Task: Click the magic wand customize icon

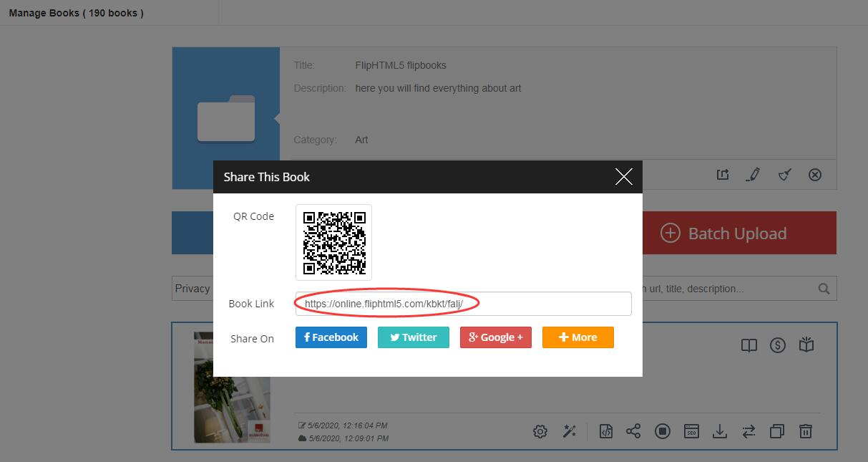Action: pyautogui.click(x=570, y=430)
